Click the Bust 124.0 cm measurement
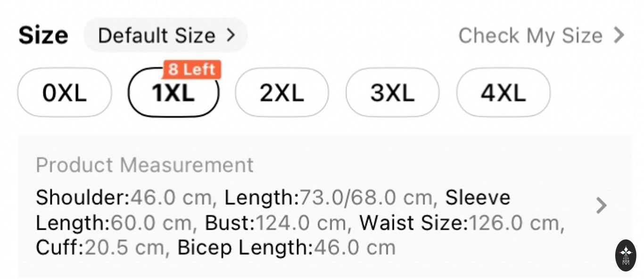Image resolution: width=644 pixels, height=279 pixels. point(278,222)
